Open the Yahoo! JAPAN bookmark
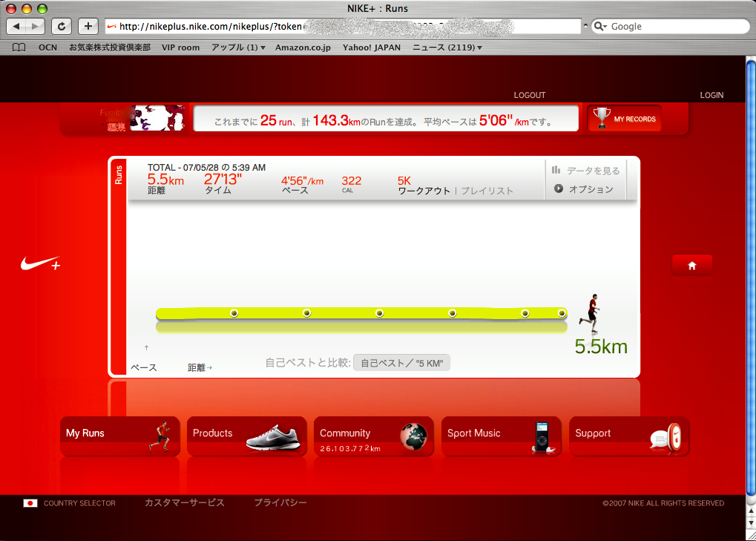The height and width of the screenshot is (541, 756). point(371,47)
